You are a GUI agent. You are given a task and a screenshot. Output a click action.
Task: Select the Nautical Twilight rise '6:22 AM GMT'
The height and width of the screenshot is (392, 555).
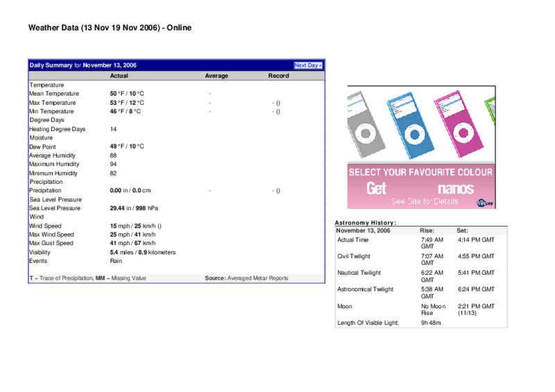pos(432,276)
